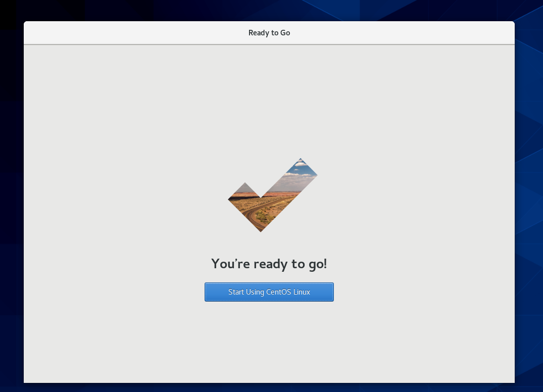Click the "You're ready to go!" heading
The width and height of the screenshot is (543, 392).
[x=269, y=264]
